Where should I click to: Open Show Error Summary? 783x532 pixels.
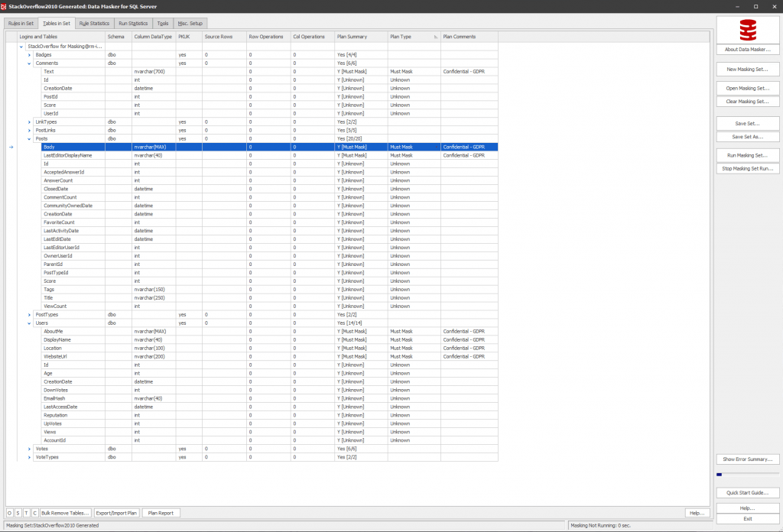pyautogui.click(x=748, y=459)
